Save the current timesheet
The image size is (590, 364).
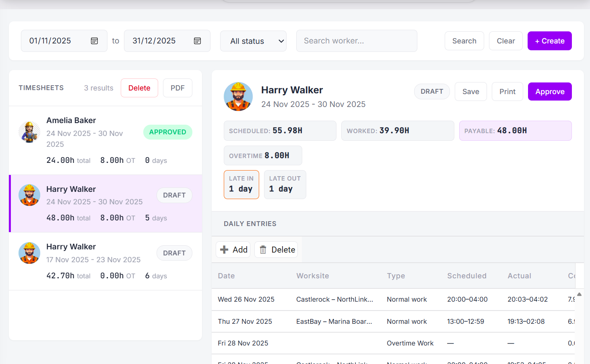click(470, 91)
